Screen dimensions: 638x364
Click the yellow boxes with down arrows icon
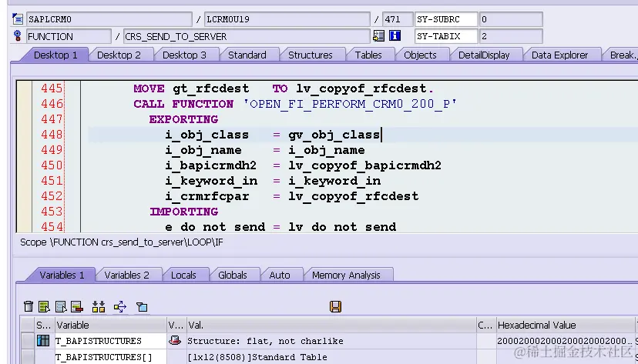click(x=99, y=306)
